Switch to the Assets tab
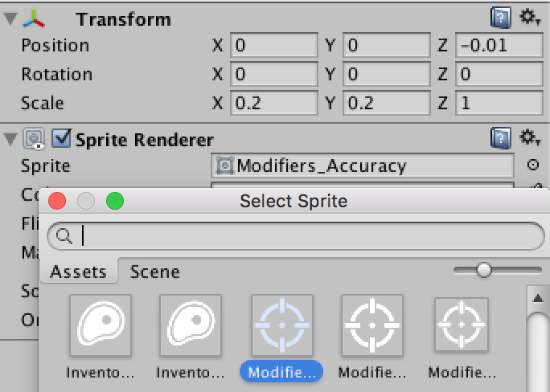This screenshot has width=550, height=392. pyautogui.click(x=78, y=272)
